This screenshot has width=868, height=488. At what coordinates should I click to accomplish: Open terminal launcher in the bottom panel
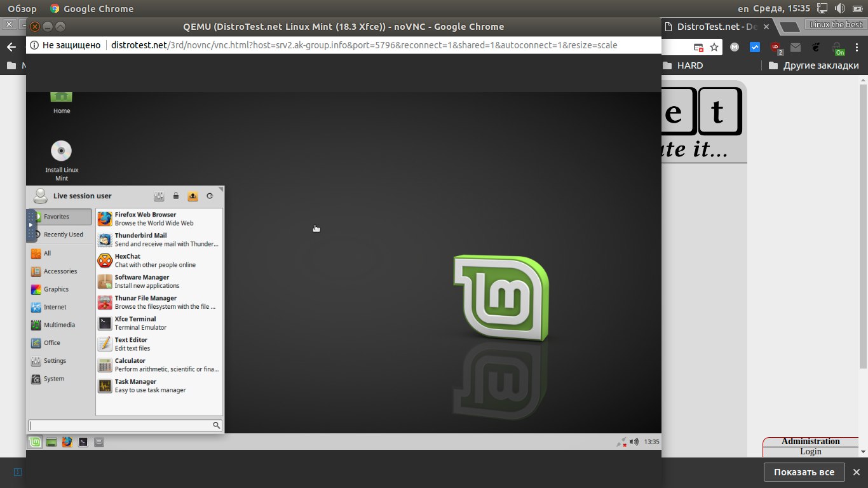tap(83, 442)
